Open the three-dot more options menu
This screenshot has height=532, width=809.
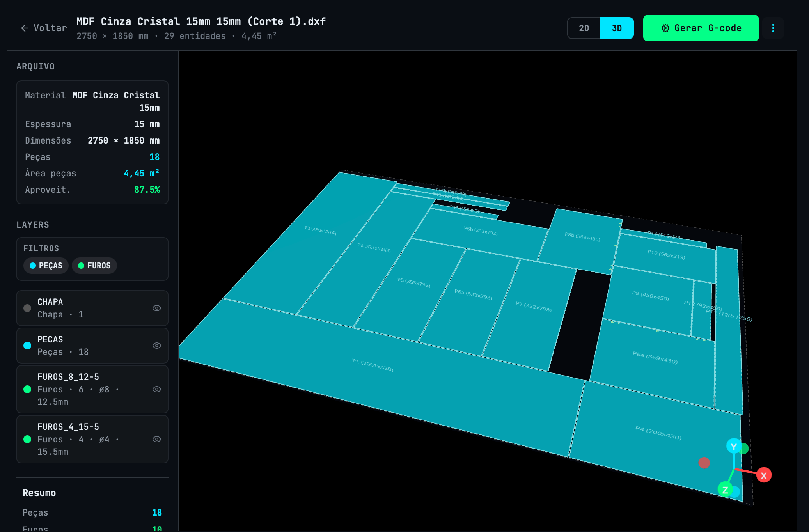point(773,28)
